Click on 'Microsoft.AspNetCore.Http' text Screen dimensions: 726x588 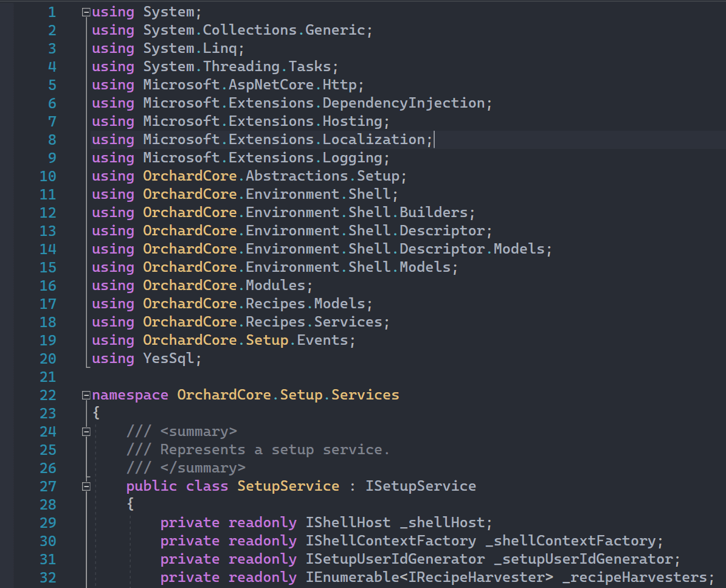coord(250,85)
